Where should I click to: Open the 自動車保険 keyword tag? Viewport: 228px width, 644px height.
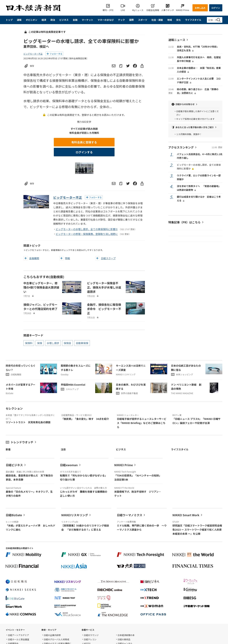click(x=82, y=343)
